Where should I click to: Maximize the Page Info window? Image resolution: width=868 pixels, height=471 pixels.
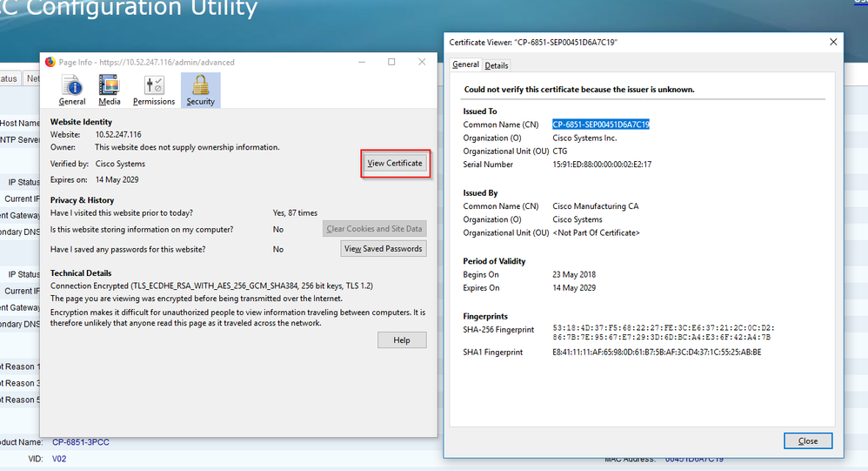(391, 62)
